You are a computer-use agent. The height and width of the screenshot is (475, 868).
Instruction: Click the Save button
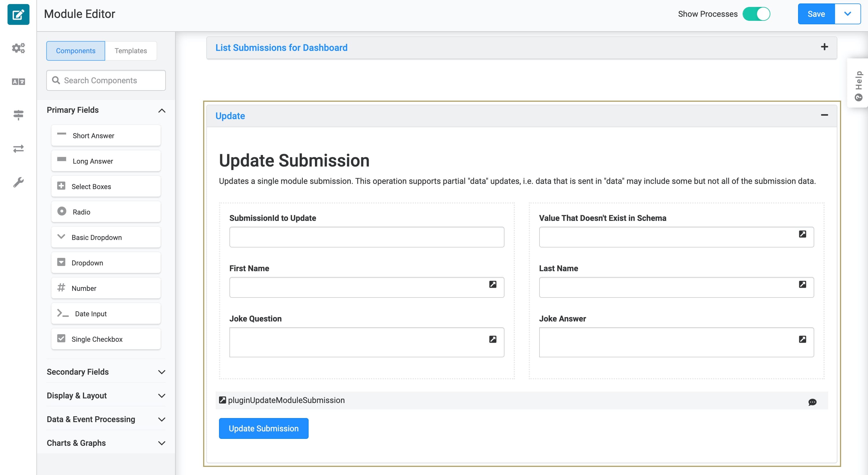(816, 14)
